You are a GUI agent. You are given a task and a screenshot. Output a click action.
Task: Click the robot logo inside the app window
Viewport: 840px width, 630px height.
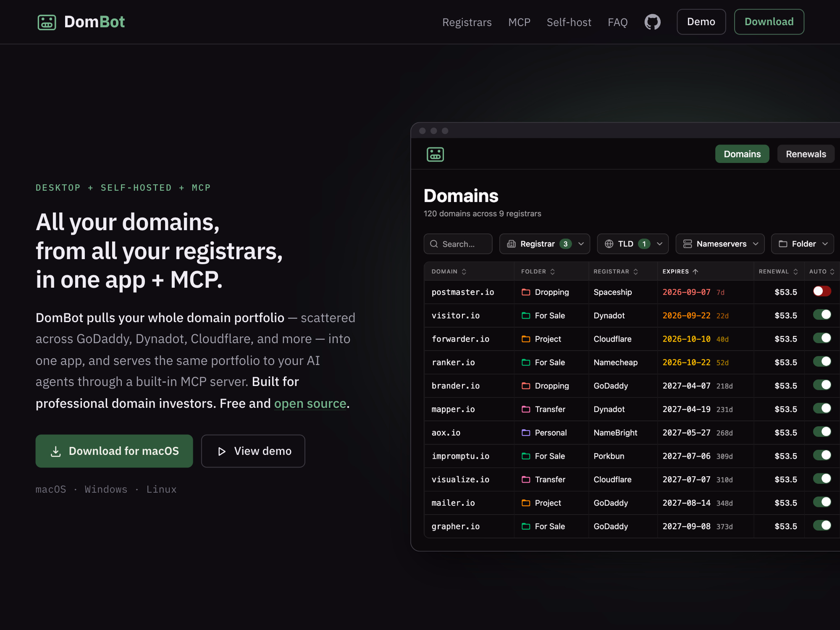(x=435, y=154)
